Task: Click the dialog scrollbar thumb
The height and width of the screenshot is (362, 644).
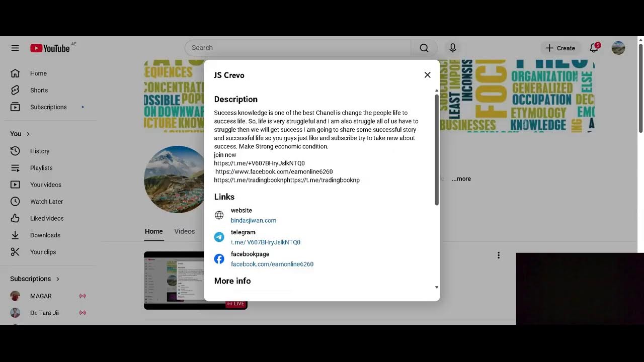Action: (437, 150)
